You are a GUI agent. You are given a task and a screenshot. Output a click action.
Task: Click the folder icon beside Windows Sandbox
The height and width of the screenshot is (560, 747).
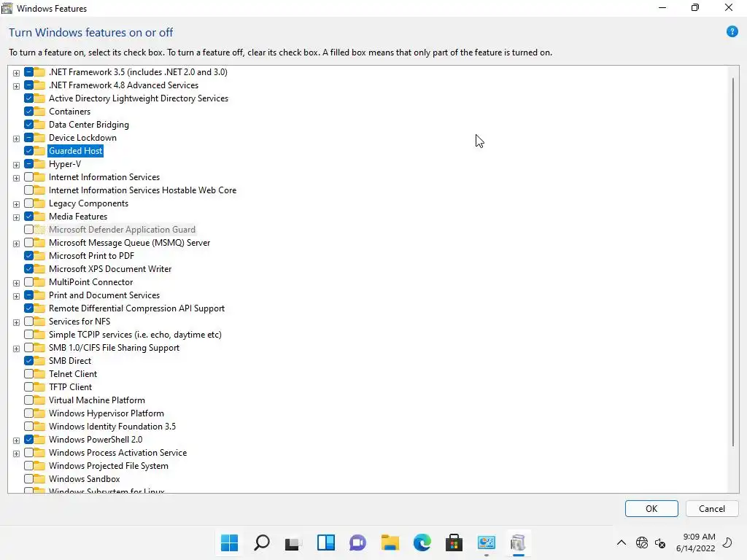[39, 478]
